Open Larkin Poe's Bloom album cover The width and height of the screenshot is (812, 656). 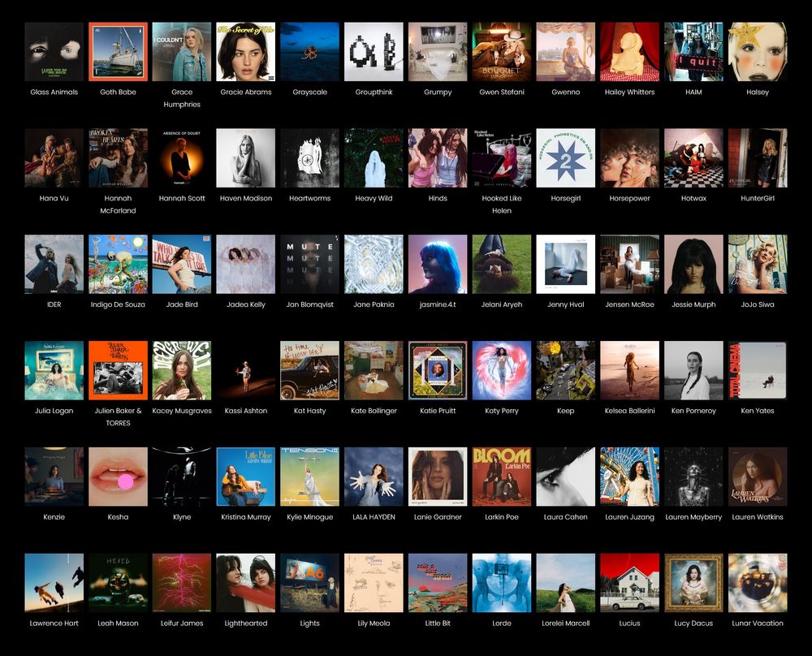502,477
